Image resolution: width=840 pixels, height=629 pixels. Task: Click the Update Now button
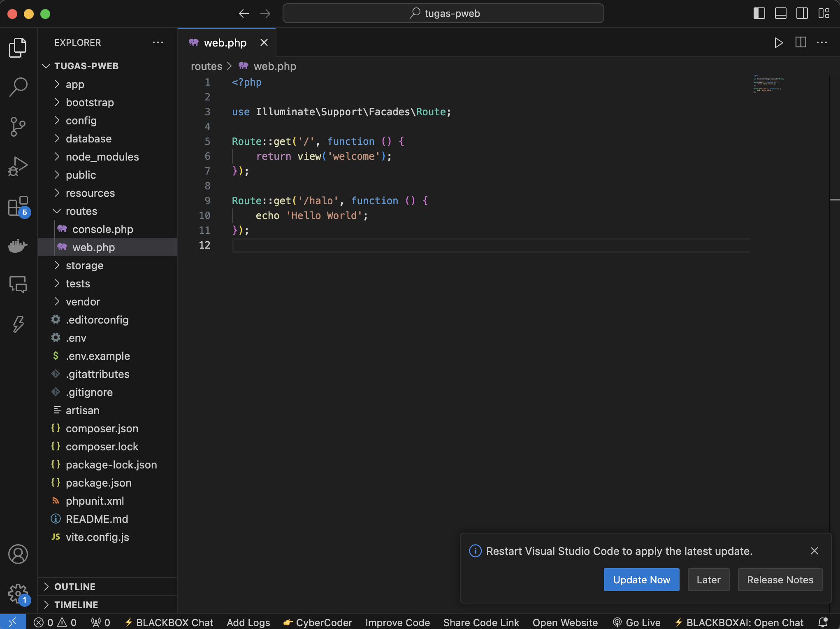click(x=641, y=580)
